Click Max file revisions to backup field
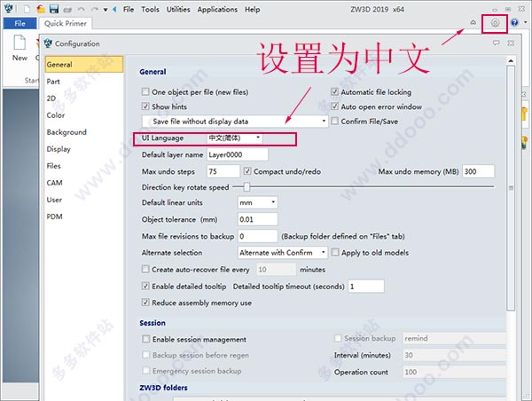 (x=257, y=236)
